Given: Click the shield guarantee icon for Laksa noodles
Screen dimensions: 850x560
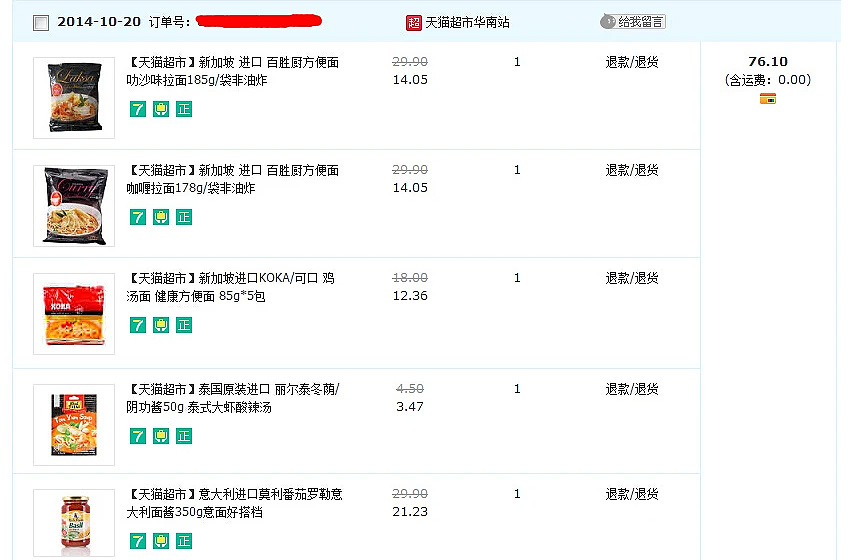Looking at the screenshot, I should (160, 109).
